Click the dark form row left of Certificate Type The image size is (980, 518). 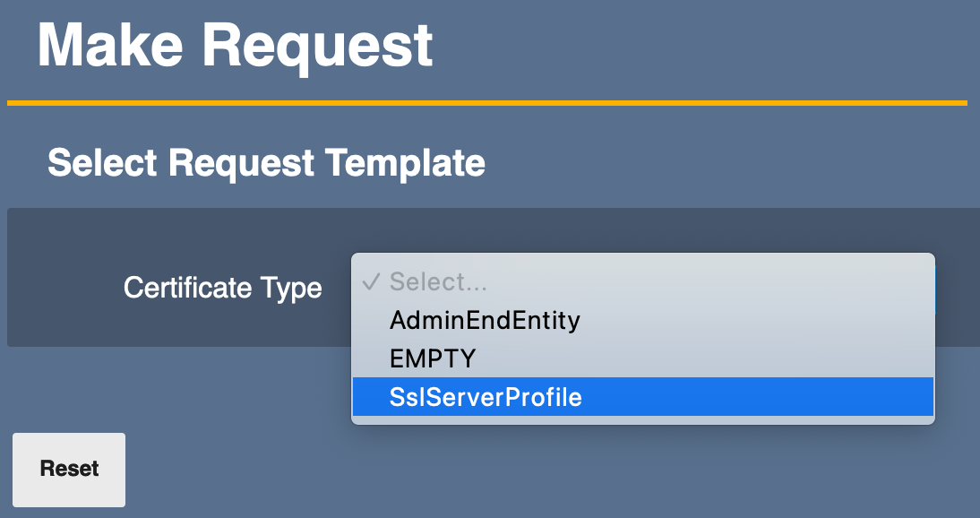pyautogui.click(x=63, y=288)
